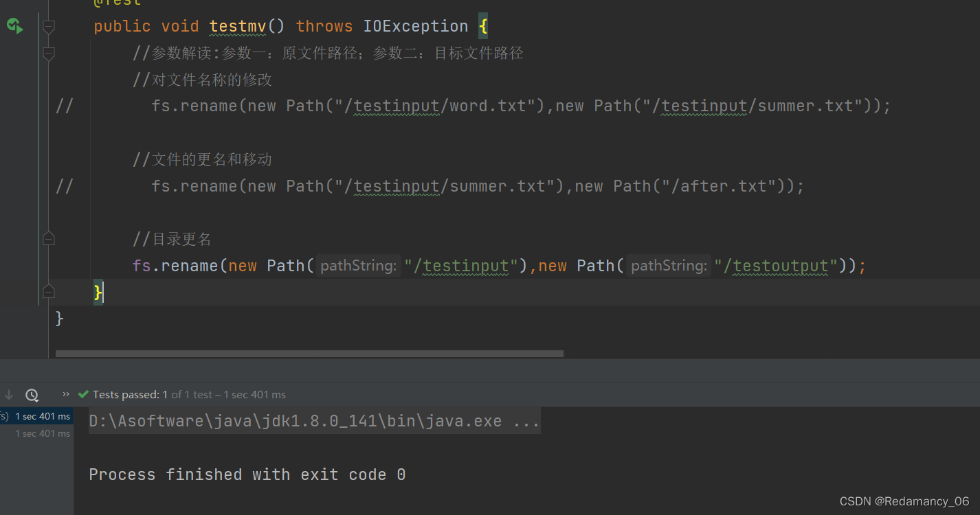Click the rename method in uncommented line
980x515 pixels.
click(x=190, y=266)
